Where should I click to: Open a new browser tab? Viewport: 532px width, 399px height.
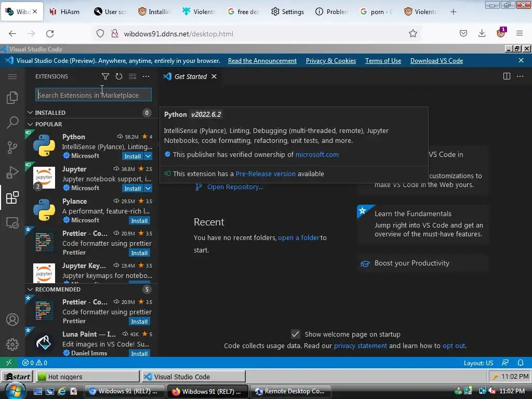click(x=453, y=12)
